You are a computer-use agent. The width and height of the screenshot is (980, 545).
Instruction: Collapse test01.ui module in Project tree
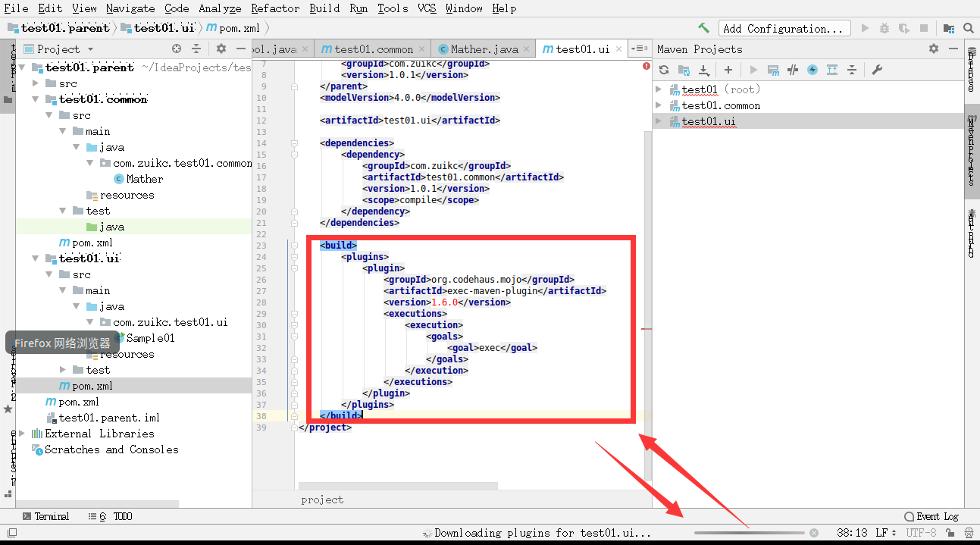click(x=36, y=258)
